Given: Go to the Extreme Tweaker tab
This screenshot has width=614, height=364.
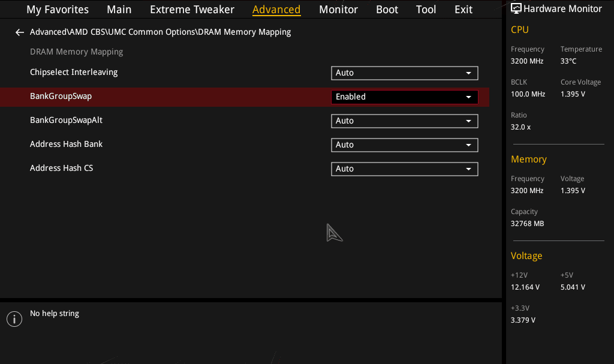Looking at the screenshot, I should pyautogui.click(x=192, y=10).
